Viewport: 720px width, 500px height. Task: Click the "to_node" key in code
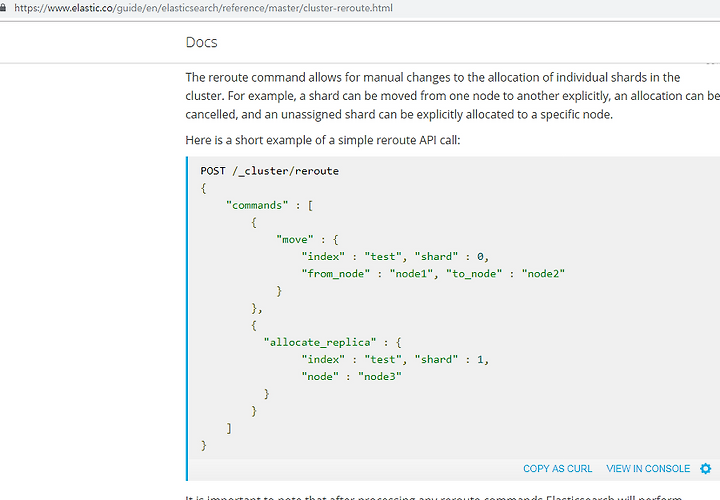[x=474, y=274]
